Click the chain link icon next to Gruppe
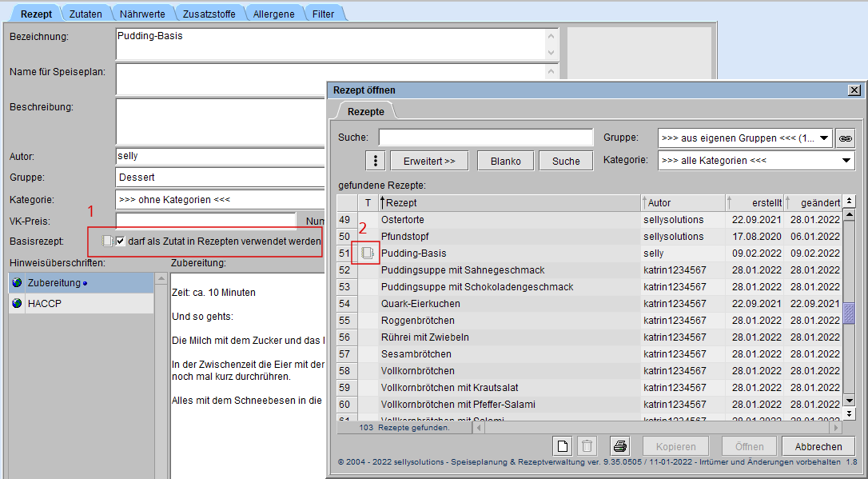The image size is (868, 479). coord(845,138)
